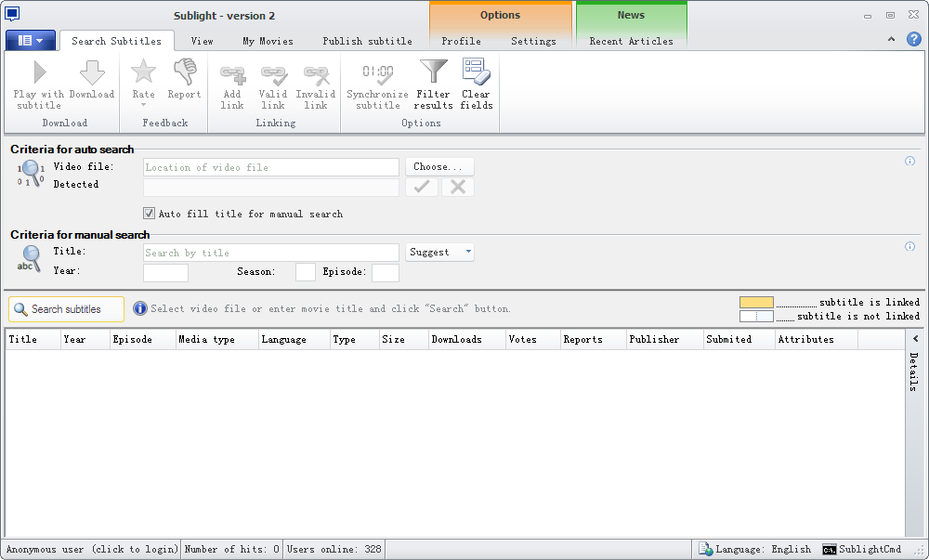This screenshot has width=929, height=560.
Task: Open the Publish subtitle tab
Action: point(367,41)
